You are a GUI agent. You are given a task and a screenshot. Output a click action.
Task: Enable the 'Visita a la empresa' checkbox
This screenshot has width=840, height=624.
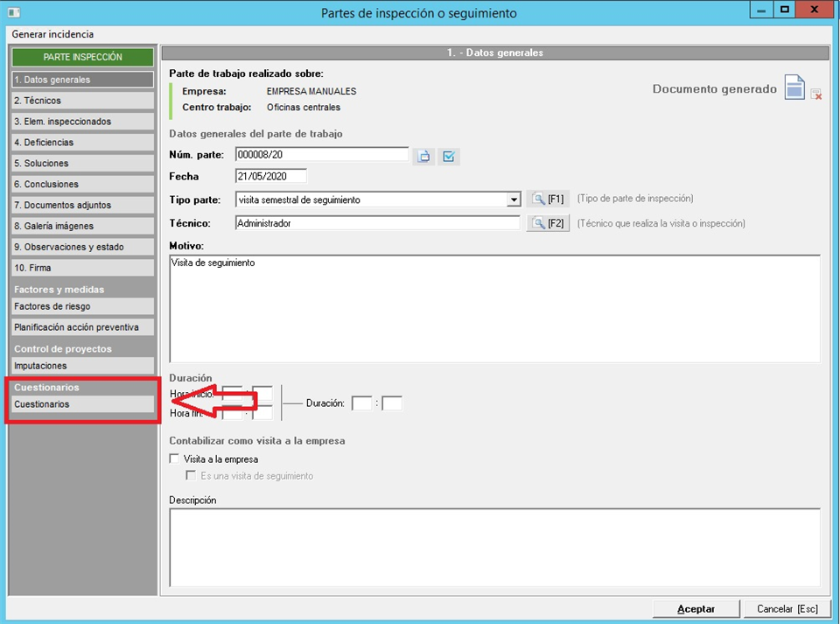pyautogui.click(x=174, y=459)
